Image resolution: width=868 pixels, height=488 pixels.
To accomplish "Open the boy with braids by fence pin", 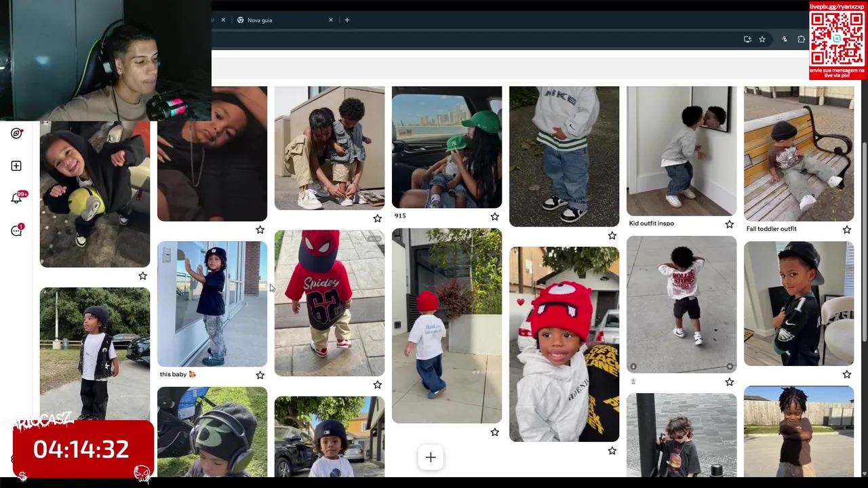I will [799, 432].
